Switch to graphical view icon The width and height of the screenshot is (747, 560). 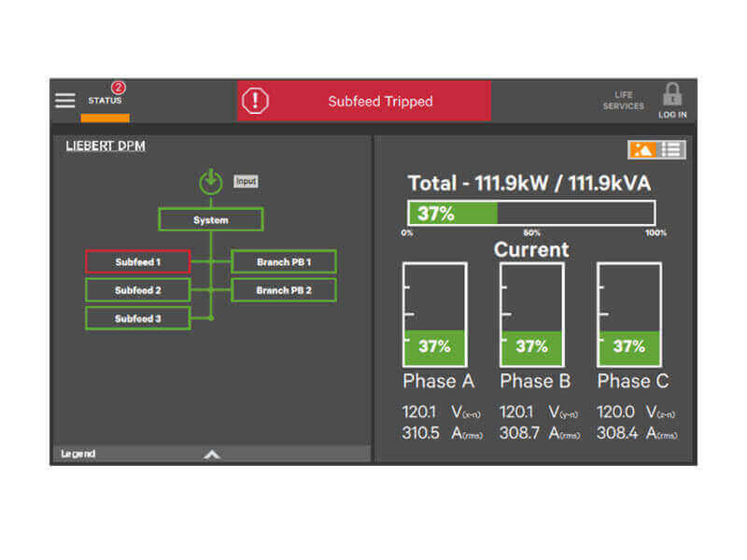pos(643,149)
